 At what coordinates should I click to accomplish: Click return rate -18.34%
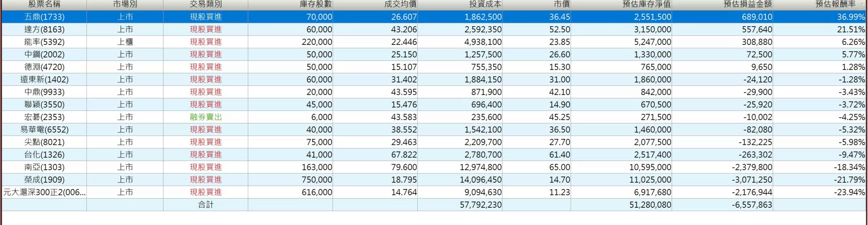[849, 167]
